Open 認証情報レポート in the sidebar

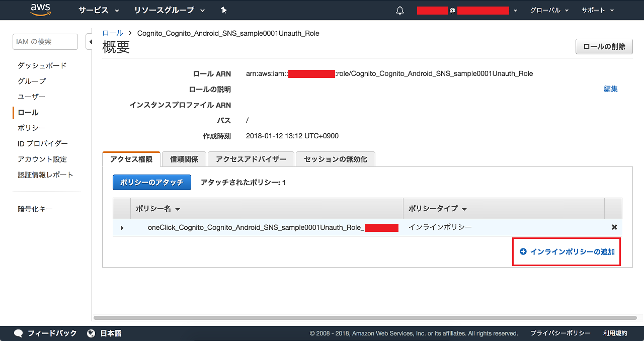click(x=45, y=175)
